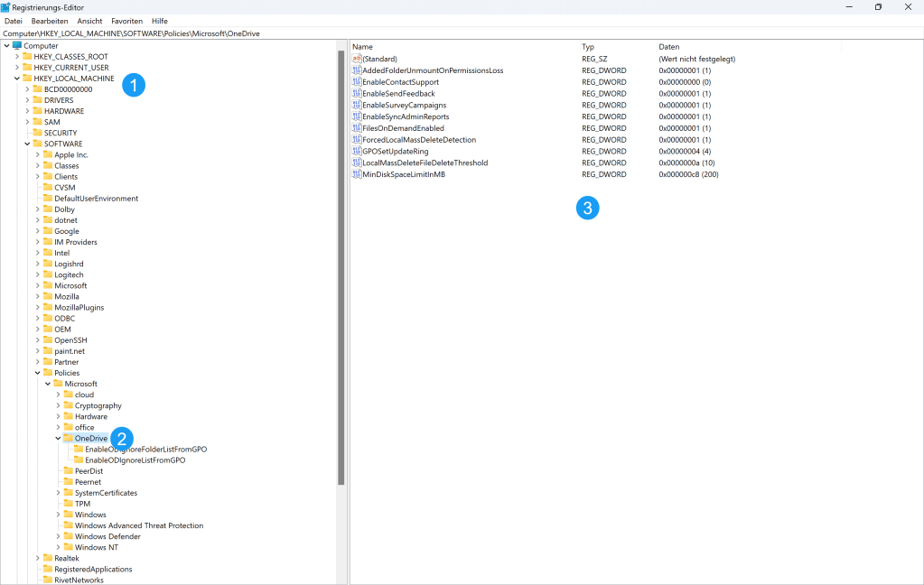Expand the HKEY_CURRENT_USER tree arrow
Viewport: 924px width, 585px height.
[x=17, y=67]
